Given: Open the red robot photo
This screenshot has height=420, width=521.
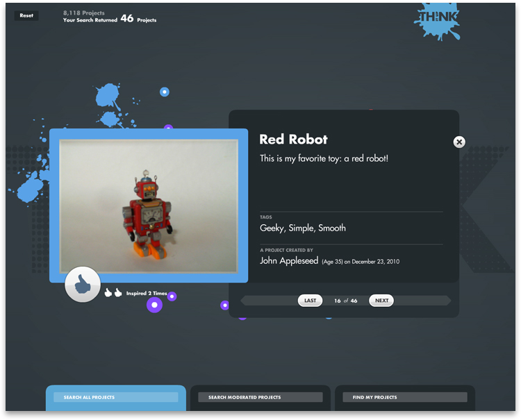Looking at the screenshot, I should point(149,206).
